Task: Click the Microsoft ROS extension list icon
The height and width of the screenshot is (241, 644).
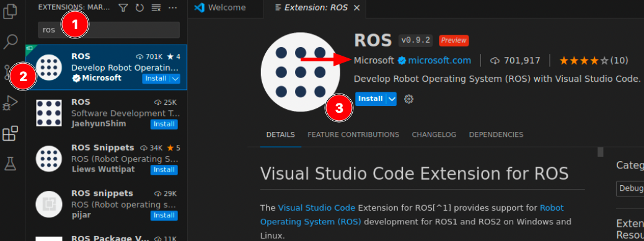Action: (x=49, y=68)
